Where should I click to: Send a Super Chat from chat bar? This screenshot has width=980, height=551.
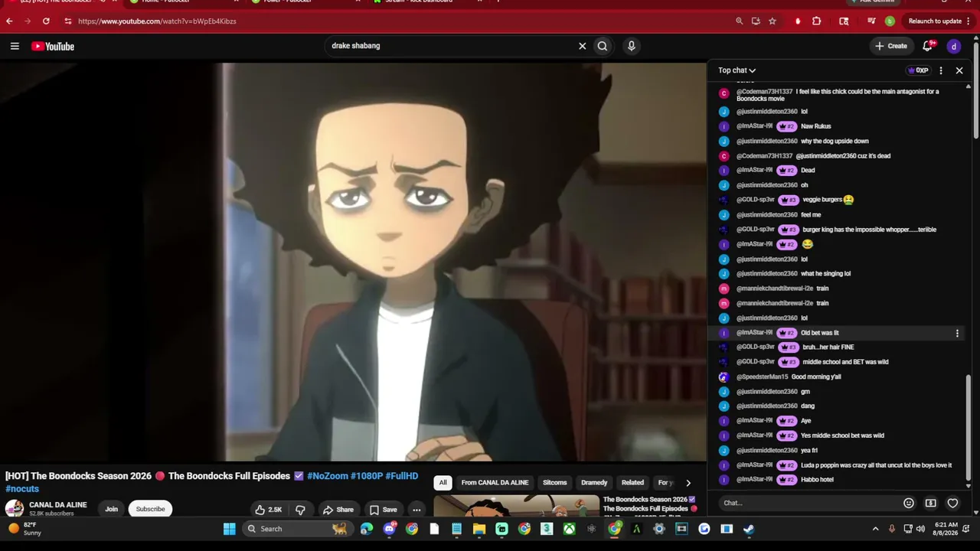tap(930, 503)
